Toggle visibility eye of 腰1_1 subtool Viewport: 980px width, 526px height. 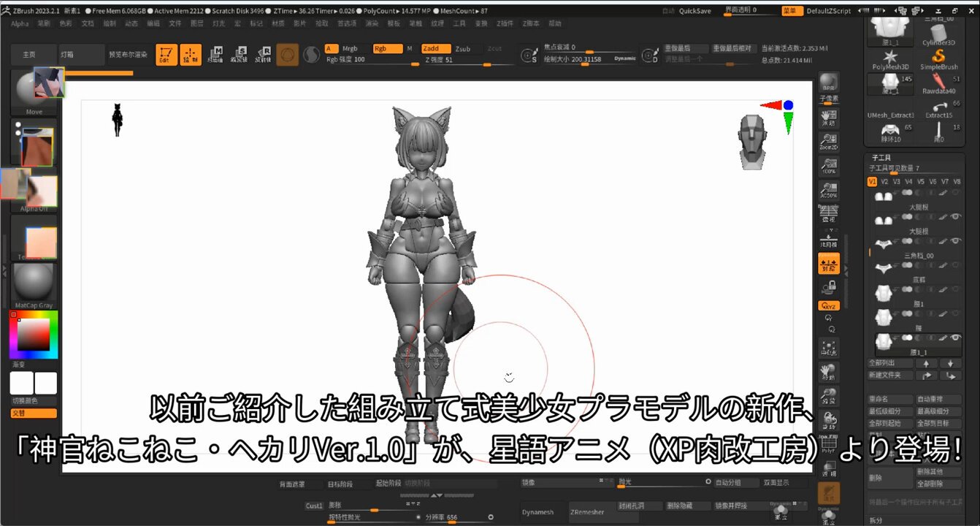pyautogui.click(x=954, y=338)
